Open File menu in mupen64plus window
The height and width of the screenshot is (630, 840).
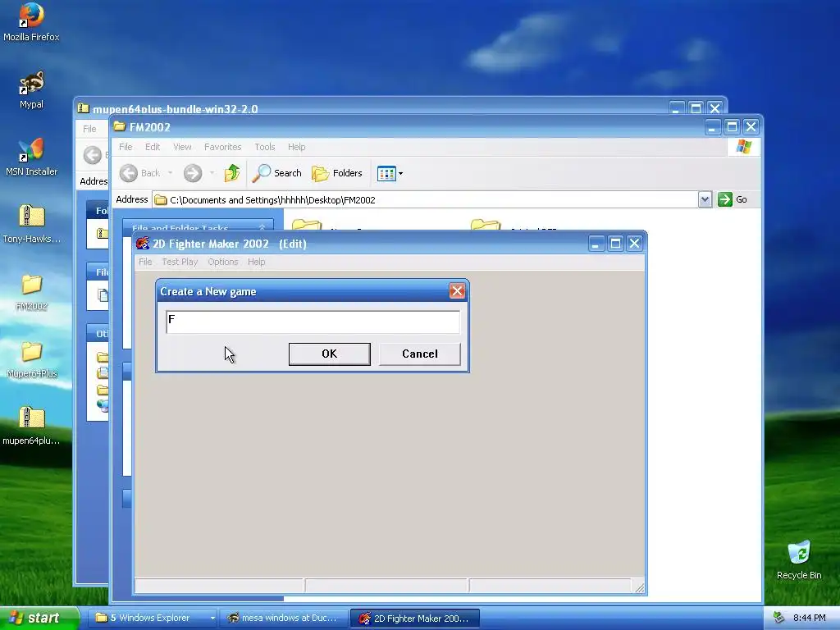pyautogui.click(x=89, y=129)
